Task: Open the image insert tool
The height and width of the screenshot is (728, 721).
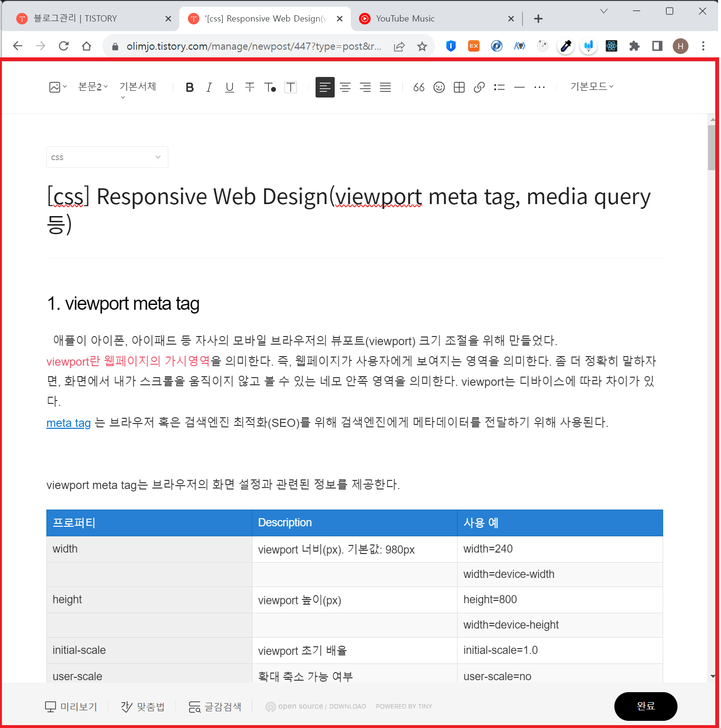Action: [55, 87]
